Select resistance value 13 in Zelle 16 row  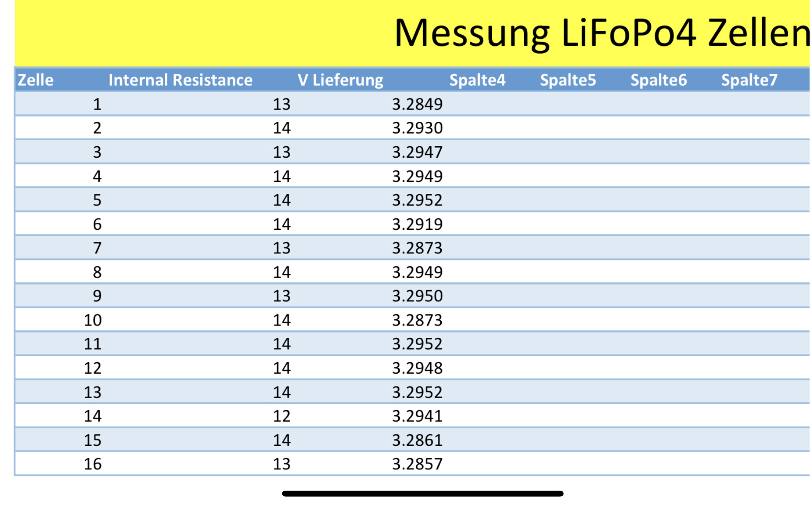tap(282, 464)
